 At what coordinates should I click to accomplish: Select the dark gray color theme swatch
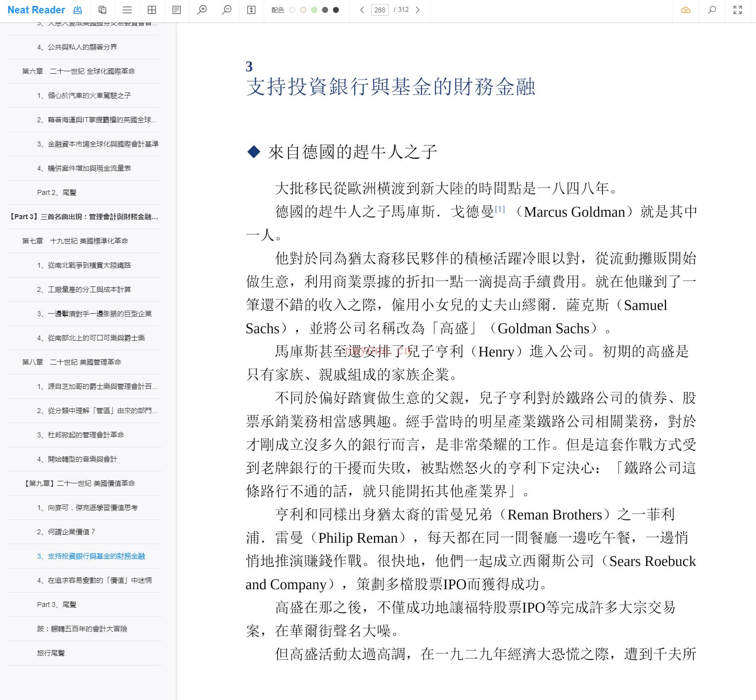(x=325, y=10)
